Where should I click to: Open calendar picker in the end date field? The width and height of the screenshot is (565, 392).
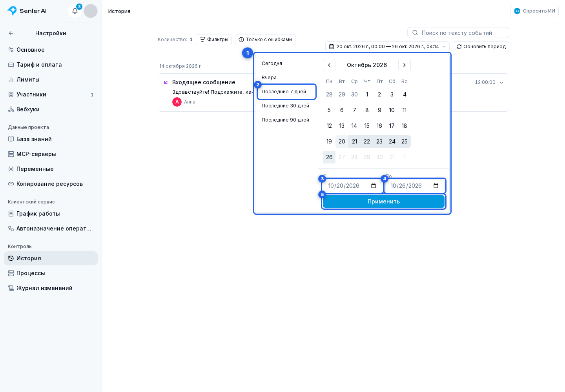tap(436, 186)
